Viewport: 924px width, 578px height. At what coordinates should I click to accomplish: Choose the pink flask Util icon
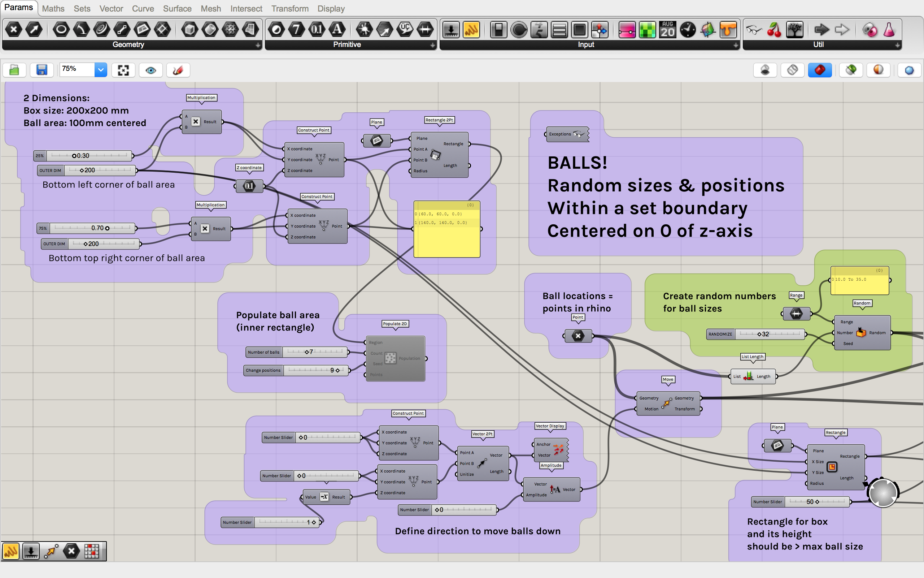pyautogui.click(x=889, y=29)
